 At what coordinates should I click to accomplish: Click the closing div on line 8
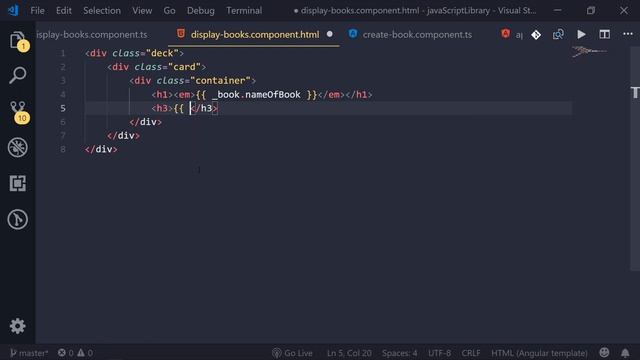101,149
